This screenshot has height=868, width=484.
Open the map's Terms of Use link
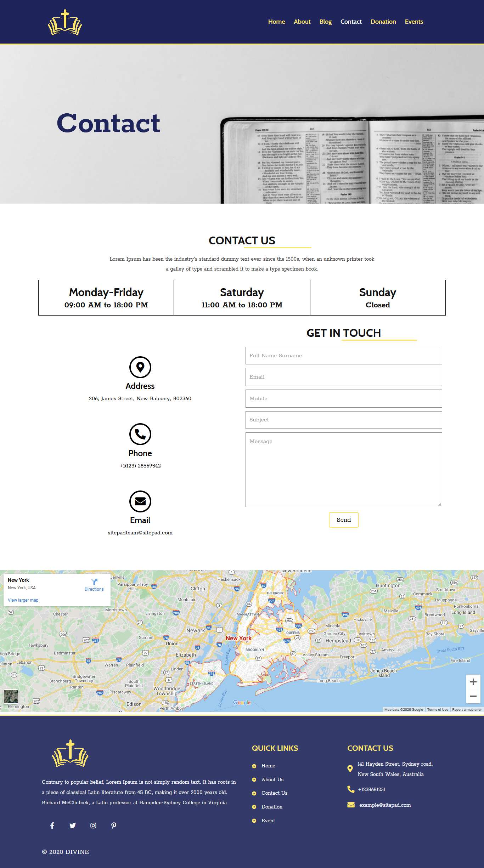(x=438, y=709)
